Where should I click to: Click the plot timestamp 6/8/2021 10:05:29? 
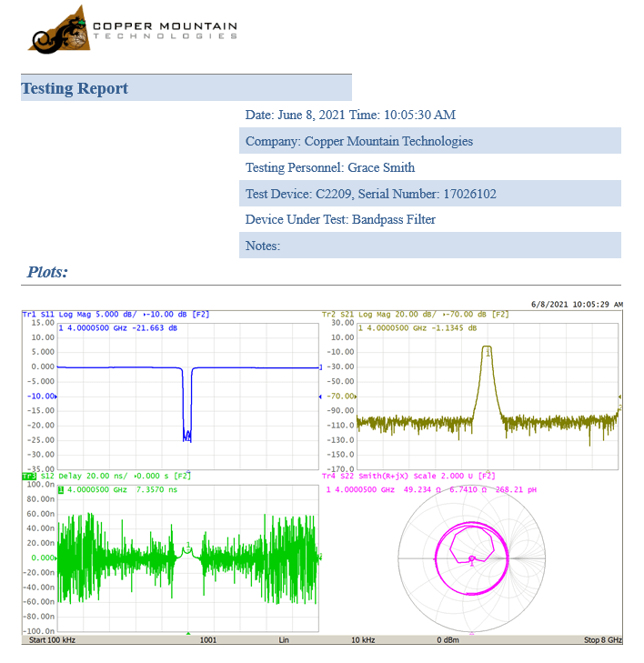click(578, 305)
